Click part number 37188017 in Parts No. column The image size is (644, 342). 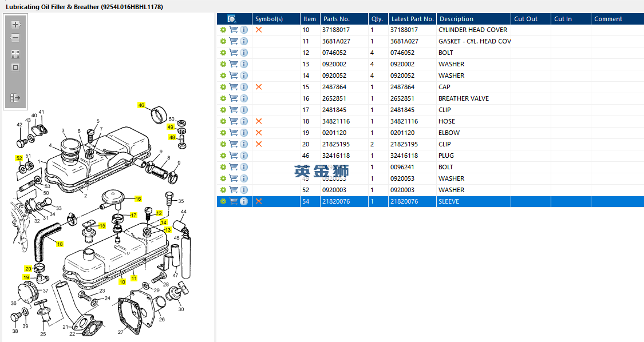336,30
